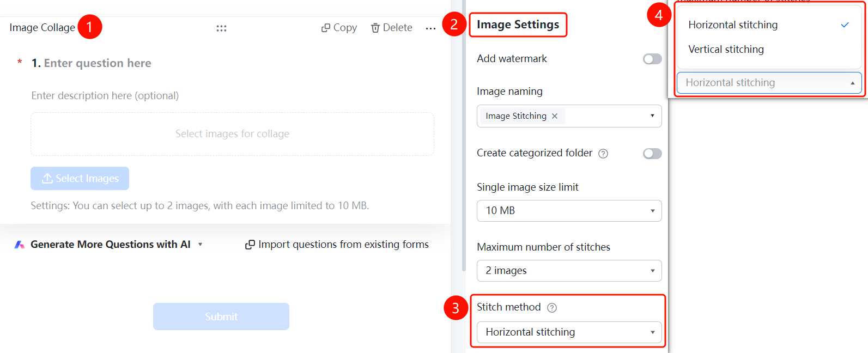Image resolution: width=868 pixels, height=353 pixels.
Task: Click the Stitch method help icon
Action: (552, 308)
